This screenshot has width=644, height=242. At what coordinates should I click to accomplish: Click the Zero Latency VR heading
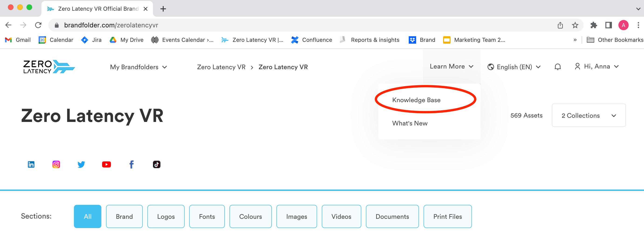pyautogui.click(x=92, y=116)
